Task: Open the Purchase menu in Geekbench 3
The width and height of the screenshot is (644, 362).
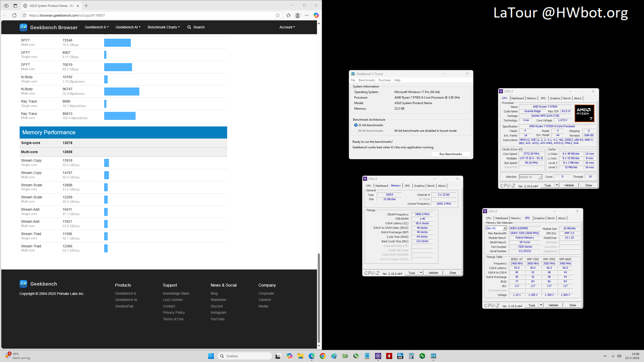Action: (x=385, y=80)
